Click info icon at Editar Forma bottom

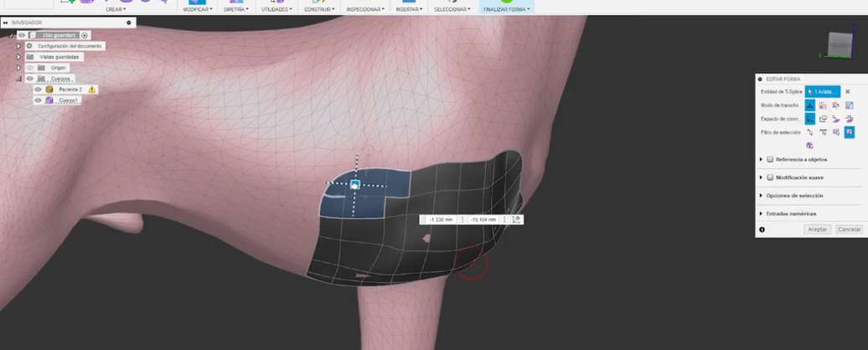coord(762,229)
